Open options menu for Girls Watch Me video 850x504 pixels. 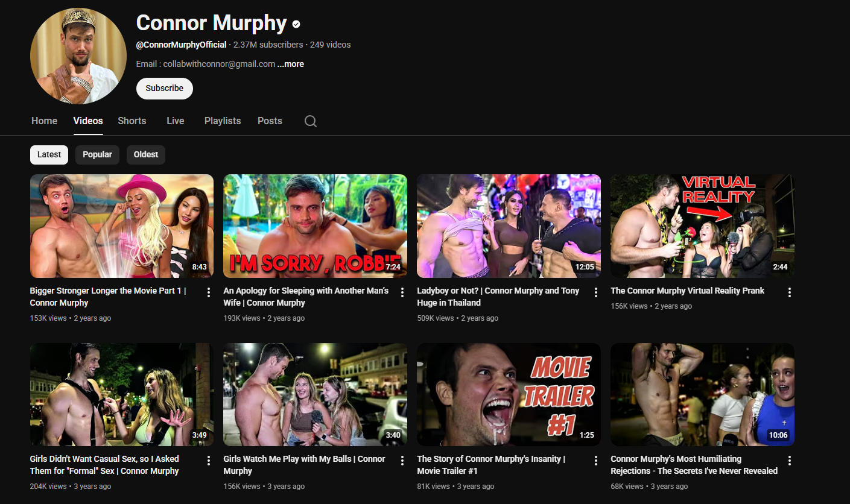click(x=402, y=461)
